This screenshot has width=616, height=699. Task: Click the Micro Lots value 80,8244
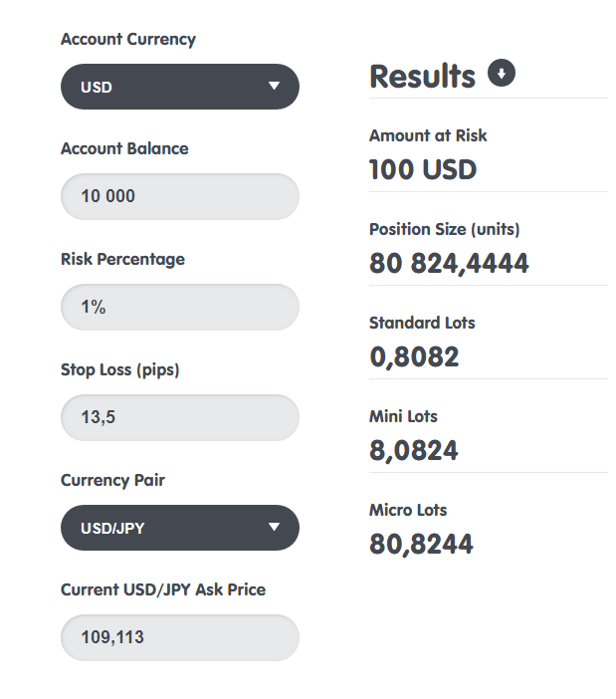pyautogui.click(x=421, y=544)
